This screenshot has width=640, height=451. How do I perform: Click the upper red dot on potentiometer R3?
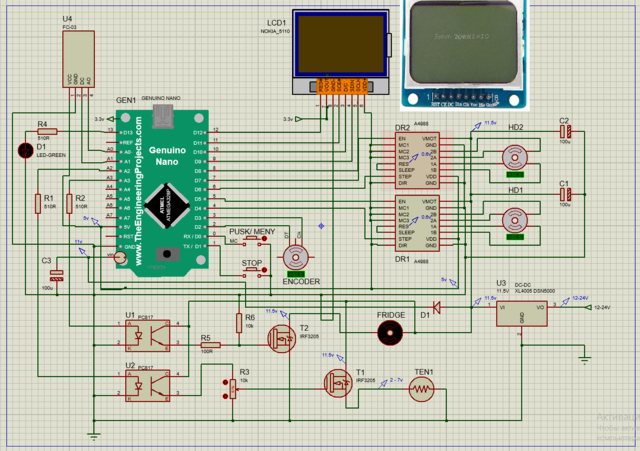(225, 382)
